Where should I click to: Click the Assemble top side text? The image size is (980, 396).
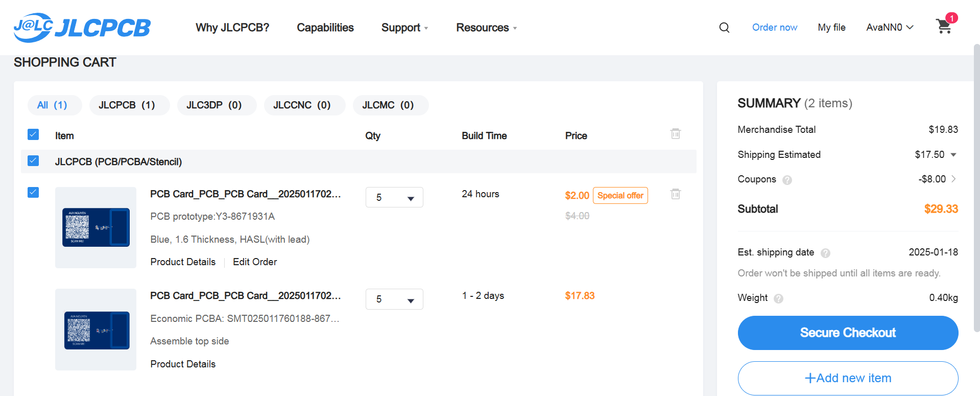click(189, 341)
